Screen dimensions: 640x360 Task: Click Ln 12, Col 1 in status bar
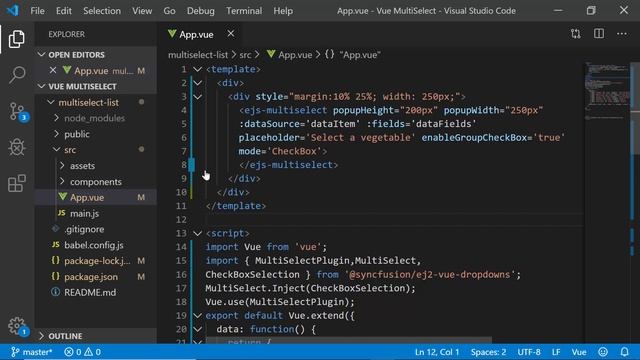pos(437,352)
